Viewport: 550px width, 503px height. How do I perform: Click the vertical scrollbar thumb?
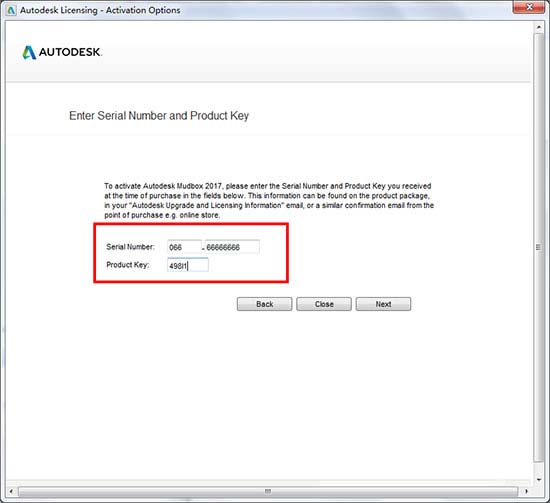click(538, 248)
